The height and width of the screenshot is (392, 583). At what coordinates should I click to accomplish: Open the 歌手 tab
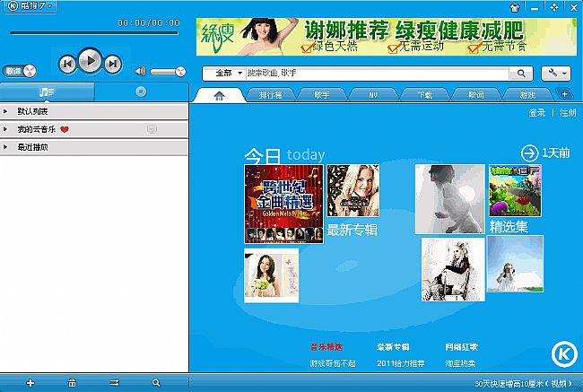point(322,95)
